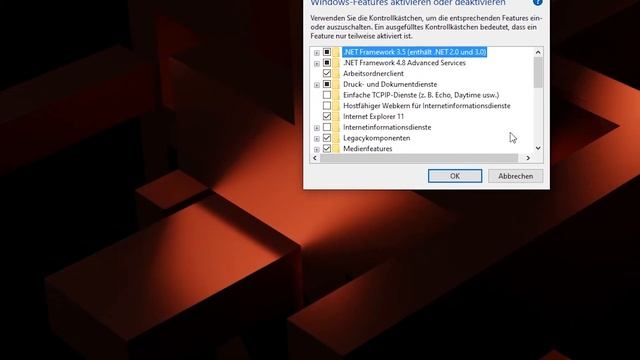The height and width of the screenshot is (360, 640).
Task: Click the horizontal scrollbar thumb
Action: pos(419,158)
